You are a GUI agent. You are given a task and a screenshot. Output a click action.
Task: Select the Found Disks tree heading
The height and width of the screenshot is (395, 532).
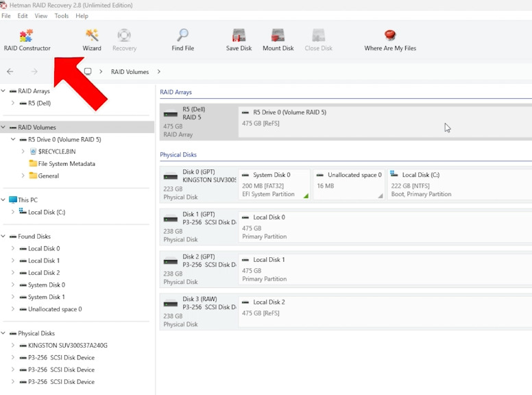click(x=34, y=236)
